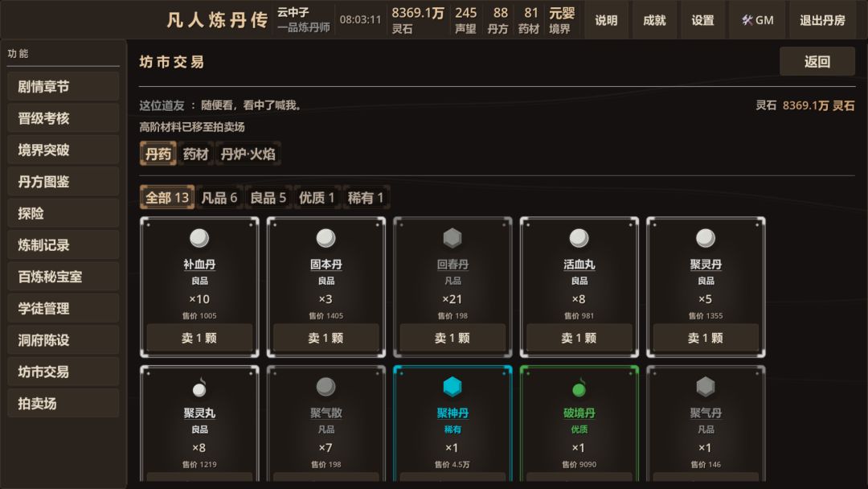Click 退出丹房 to exit
The height and width of the screenshot is (489, 868).
click(x=823, y=20)
